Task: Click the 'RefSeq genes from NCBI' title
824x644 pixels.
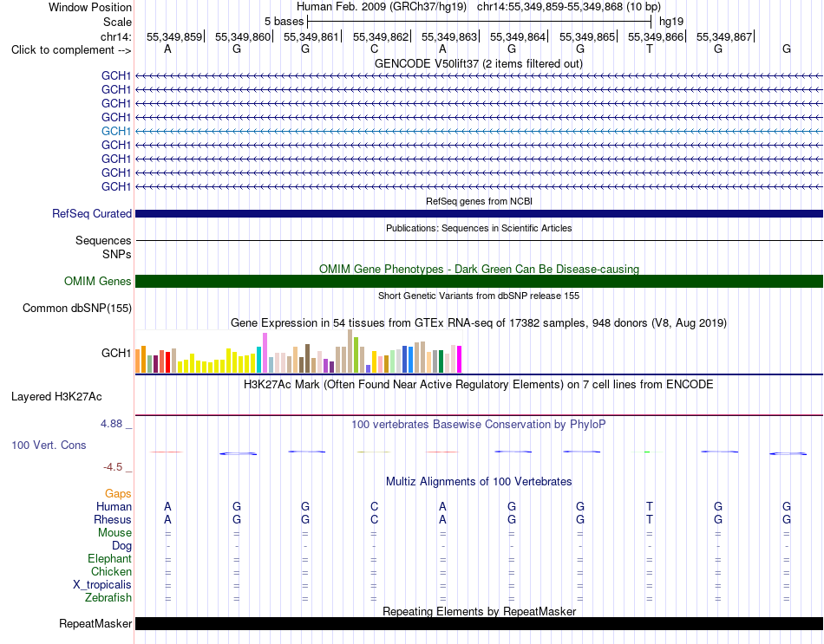Action: (479, 201)
